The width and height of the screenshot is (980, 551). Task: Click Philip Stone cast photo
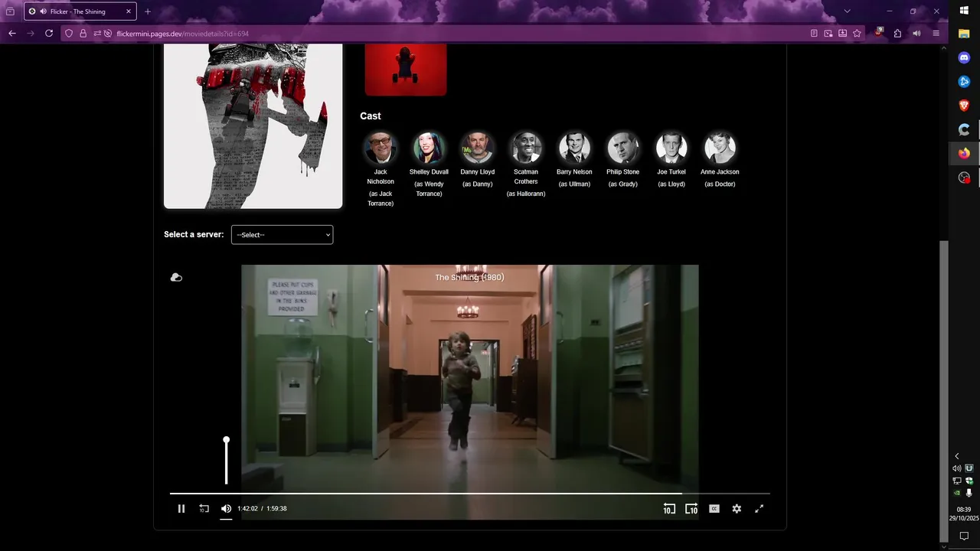(x=623, y=148)
